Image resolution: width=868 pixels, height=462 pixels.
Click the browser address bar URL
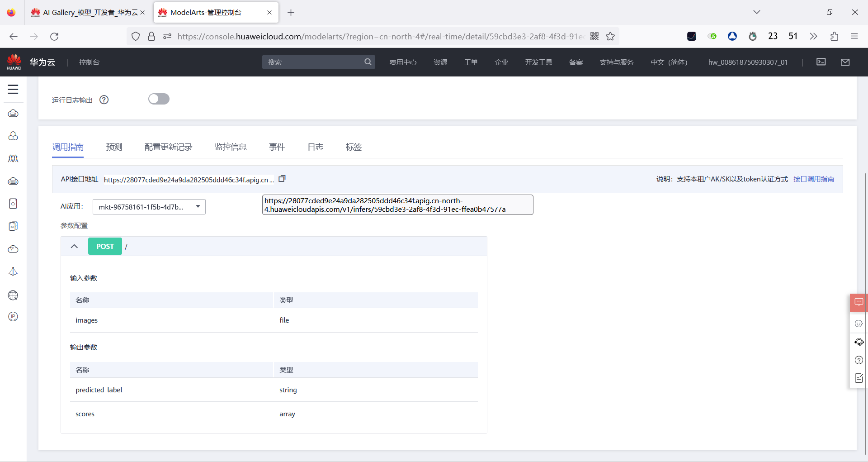[381, 36]
